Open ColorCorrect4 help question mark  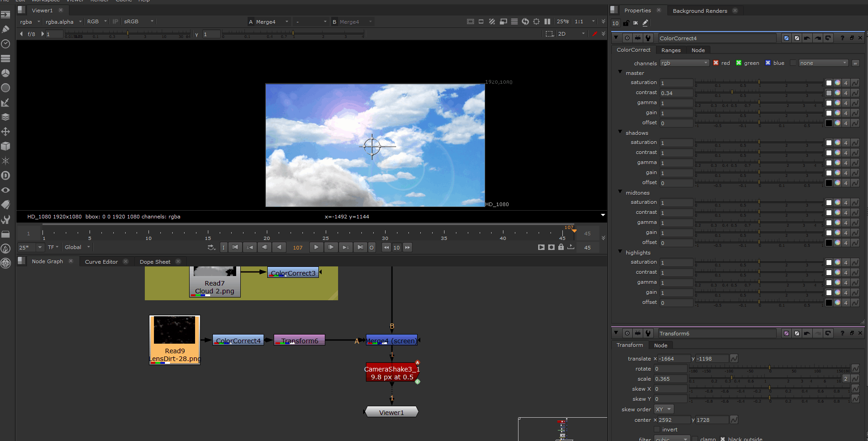point(842,38)
